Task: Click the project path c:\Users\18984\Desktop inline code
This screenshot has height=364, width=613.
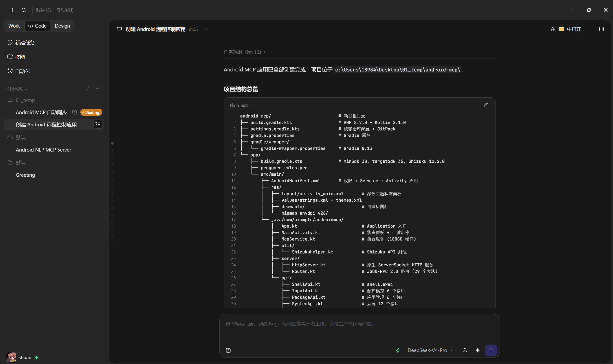Action: [x=397, y=70]
